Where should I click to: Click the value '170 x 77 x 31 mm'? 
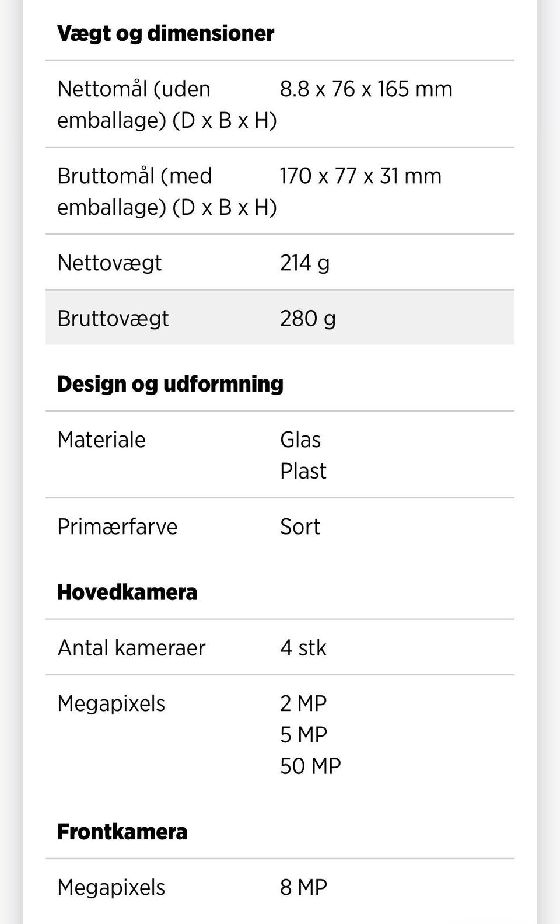360,176
